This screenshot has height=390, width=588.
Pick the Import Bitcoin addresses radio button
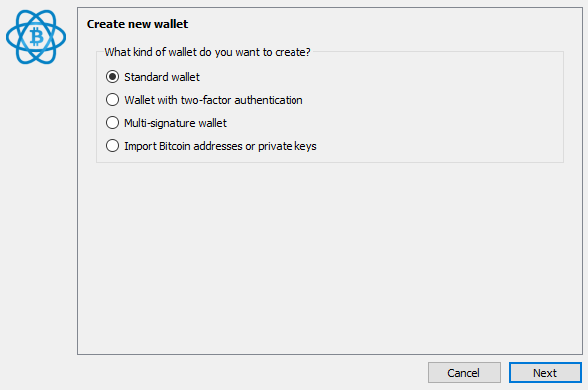(x=112, y=146)
